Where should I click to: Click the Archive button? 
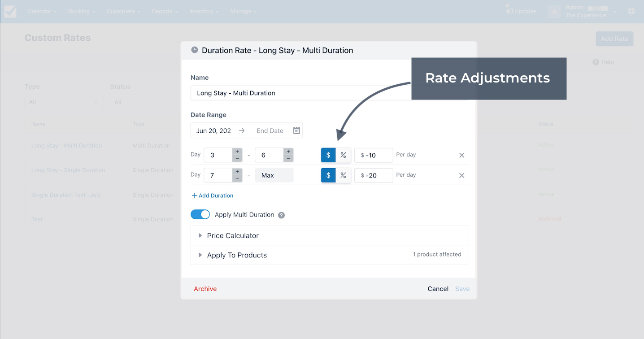pyautogui.click(x=205, y=289)
